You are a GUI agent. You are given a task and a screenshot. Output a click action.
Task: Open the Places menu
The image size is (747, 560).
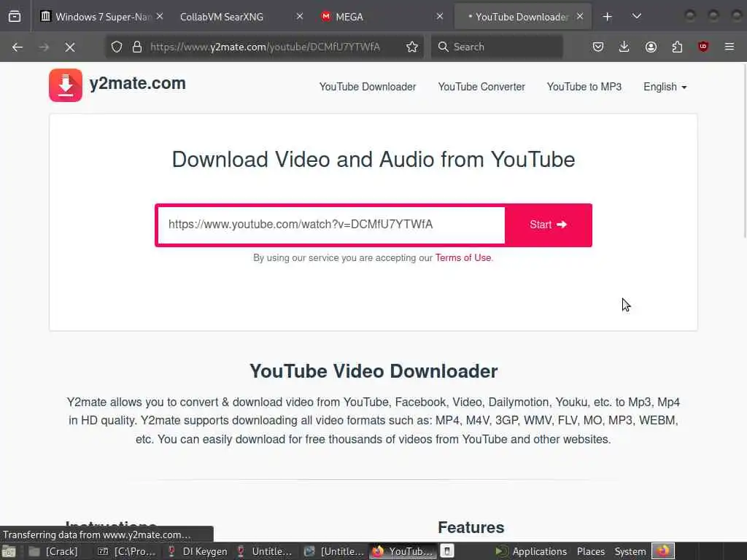pos(591,551)
